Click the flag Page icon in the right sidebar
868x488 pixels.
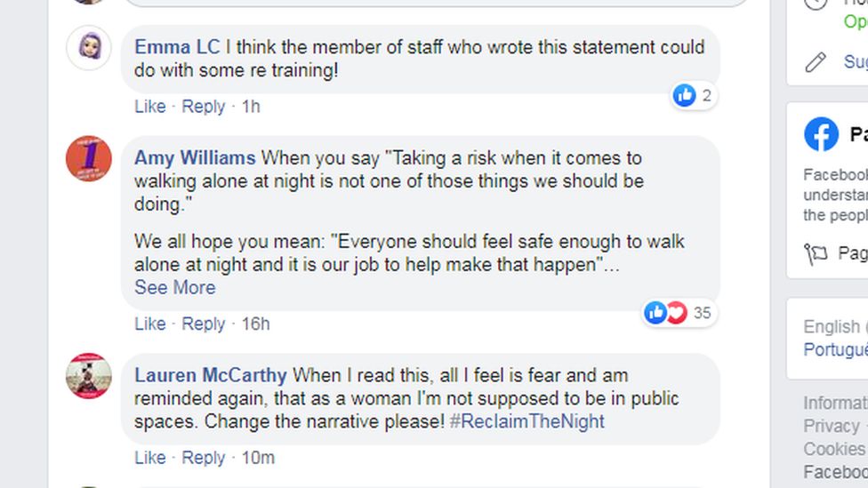click(x=816, y=254)
